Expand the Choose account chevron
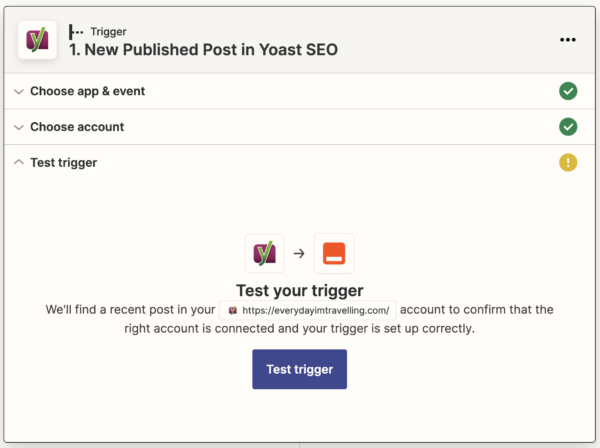 tap(18, 127)
